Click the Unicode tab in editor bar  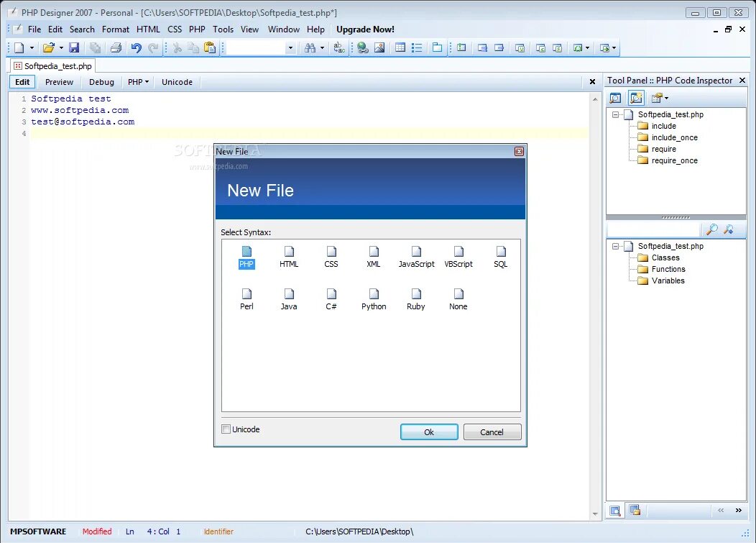pos(177,82)
